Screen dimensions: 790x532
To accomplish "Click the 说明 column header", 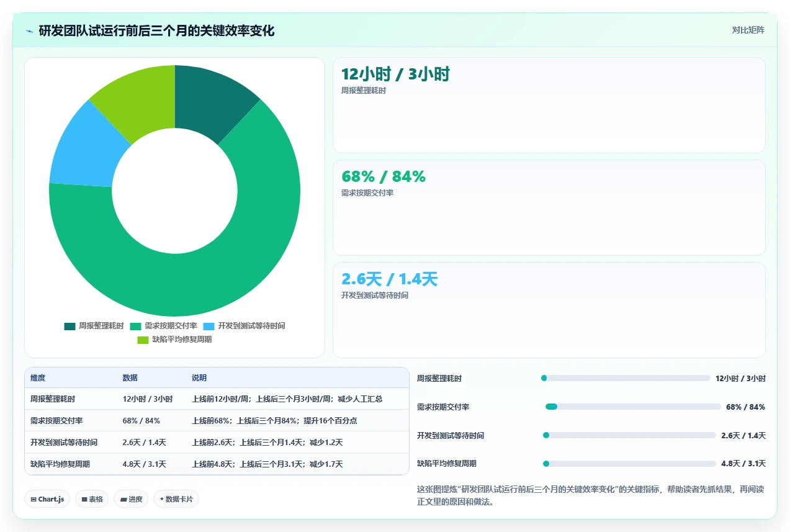I will point(199,378).
